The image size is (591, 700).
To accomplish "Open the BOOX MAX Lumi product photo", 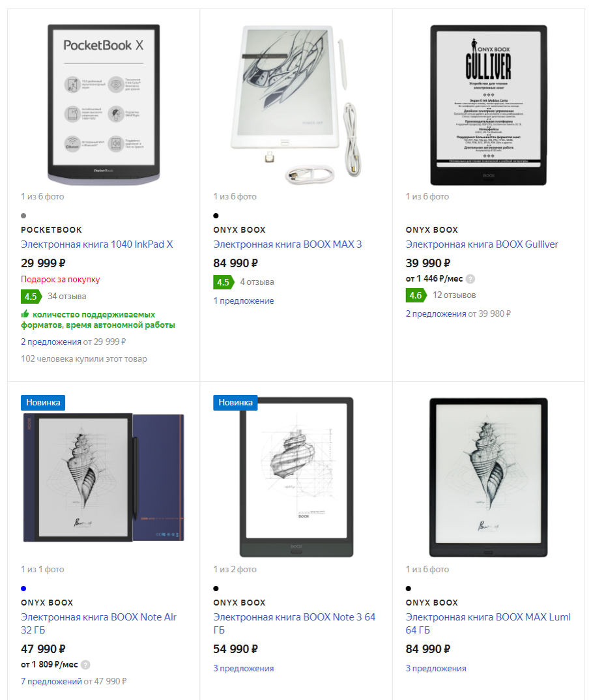I will tap(488, 477).
